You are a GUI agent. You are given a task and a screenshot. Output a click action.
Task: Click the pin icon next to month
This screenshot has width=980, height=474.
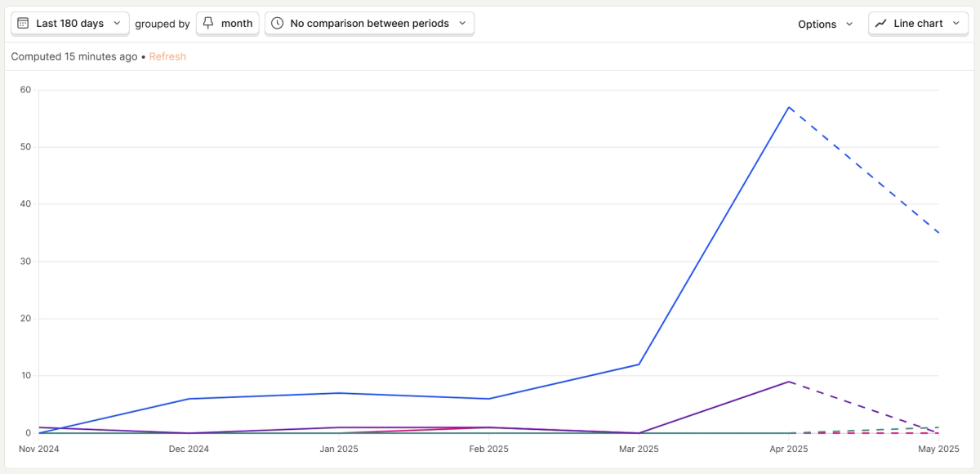coord(209,24)
